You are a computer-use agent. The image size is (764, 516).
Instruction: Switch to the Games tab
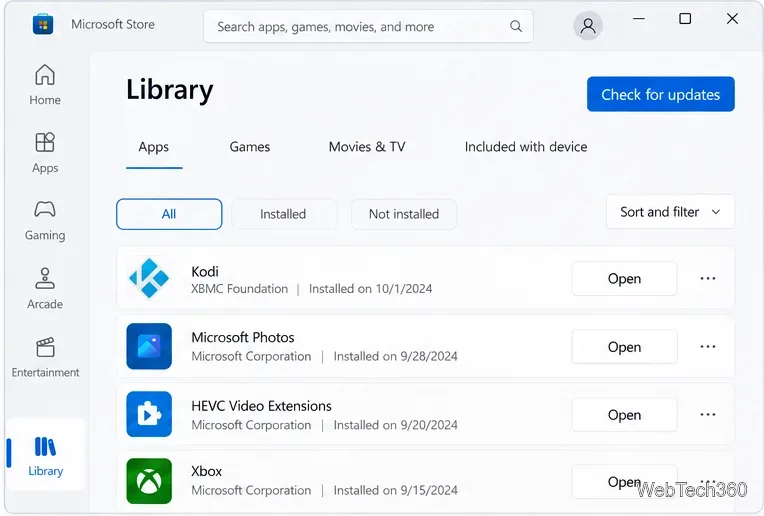pos(249,147)
